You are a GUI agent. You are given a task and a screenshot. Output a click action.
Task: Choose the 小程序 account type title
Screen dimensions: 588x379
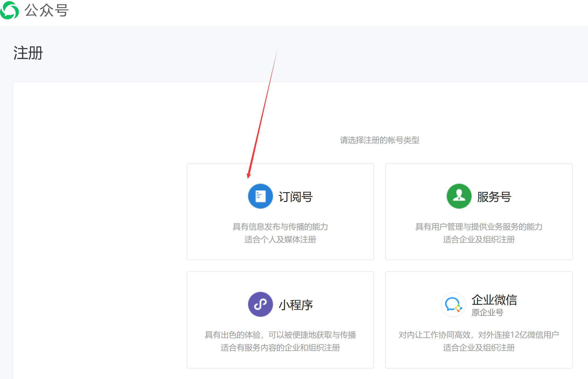pyautogui.click(x=295, y=305)
